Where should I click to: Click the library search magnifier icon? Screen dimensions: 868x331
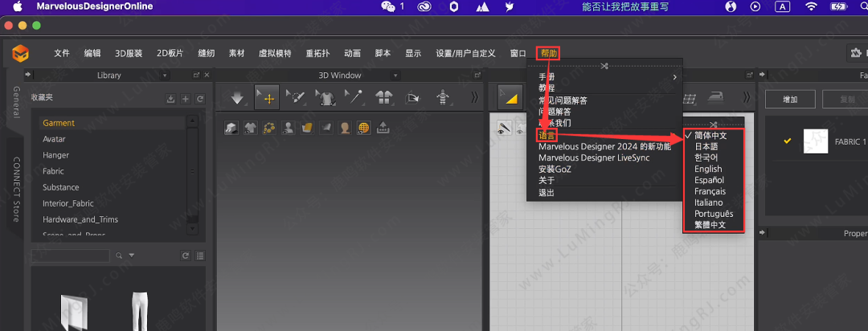point(119,255)
